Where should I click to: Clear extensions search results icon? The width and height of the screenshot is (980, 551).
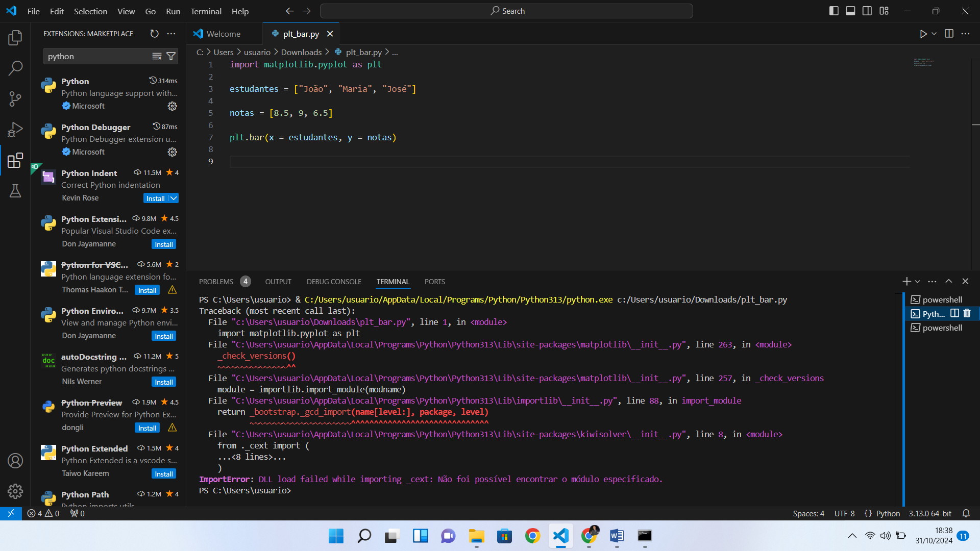pyautogui.click(x=157, y=56)
